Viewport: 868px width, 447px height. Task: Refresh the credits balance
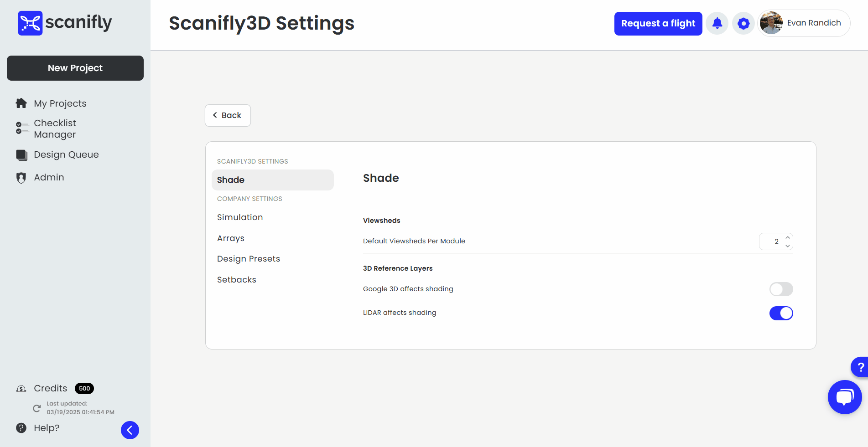(36, 408)
